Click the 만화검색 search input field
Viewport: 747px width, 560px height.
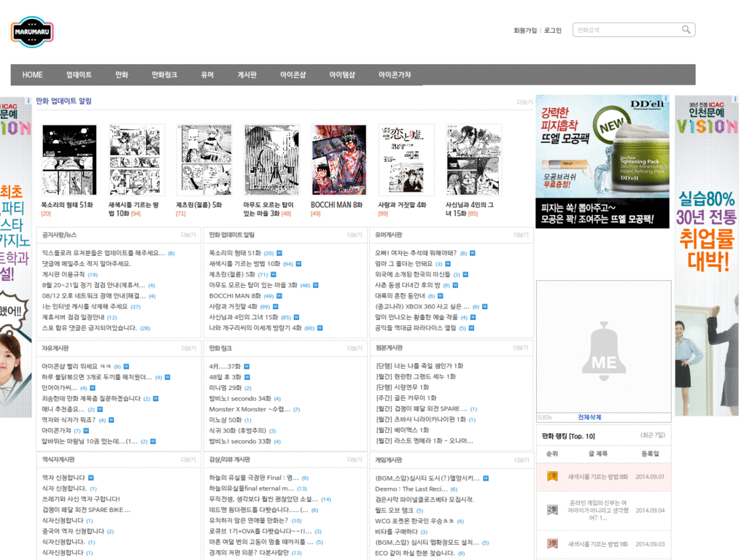pos(627,29)
